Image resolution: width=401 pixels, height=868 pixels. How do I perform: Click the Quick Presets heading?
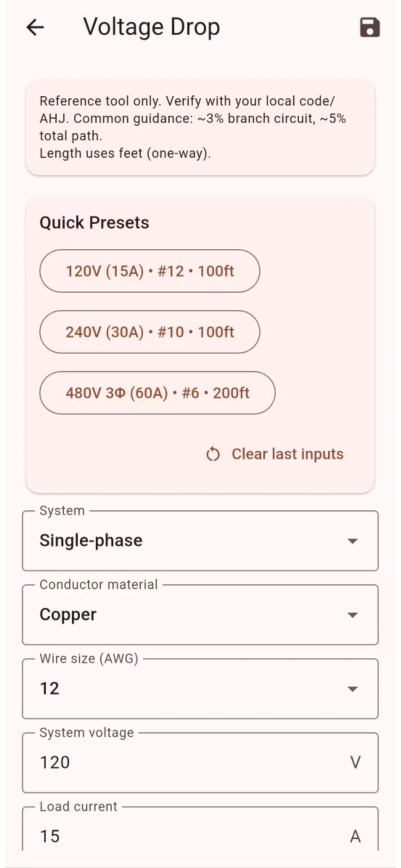tap(94, 223)
